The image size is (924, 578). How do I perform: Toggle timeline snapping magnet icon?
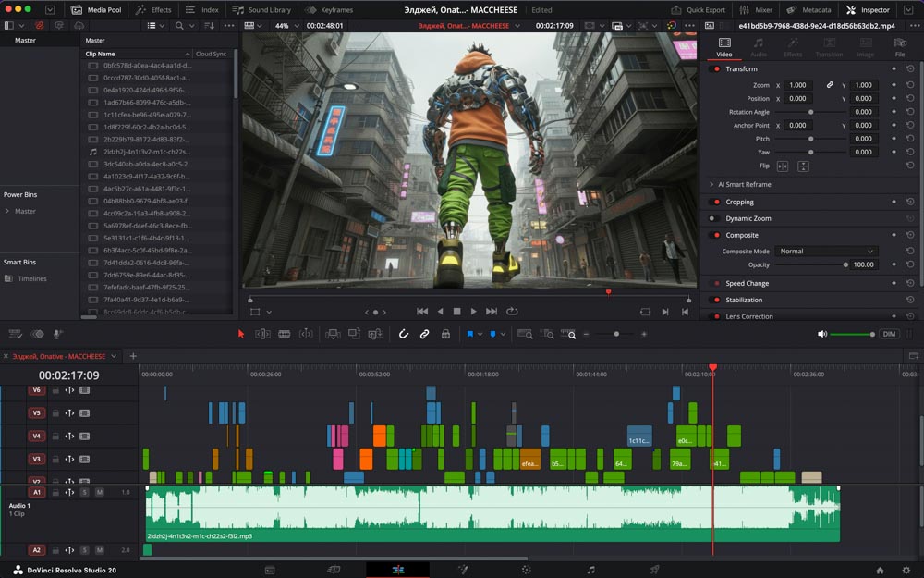coord(403,334)
